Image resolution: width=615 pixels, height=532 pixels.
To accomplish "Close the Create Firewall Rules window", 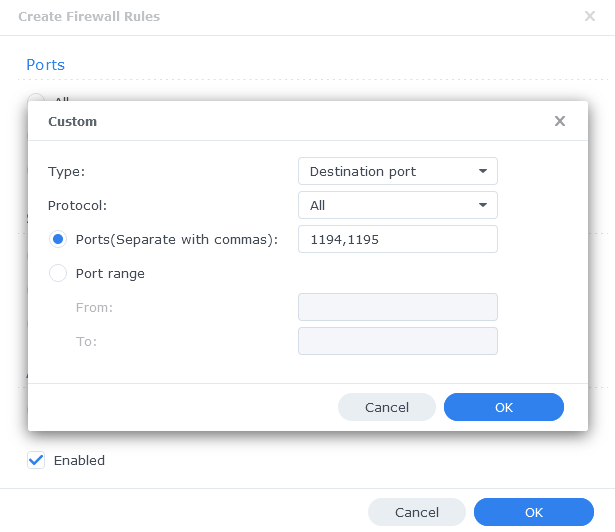I will pos(590,16).
